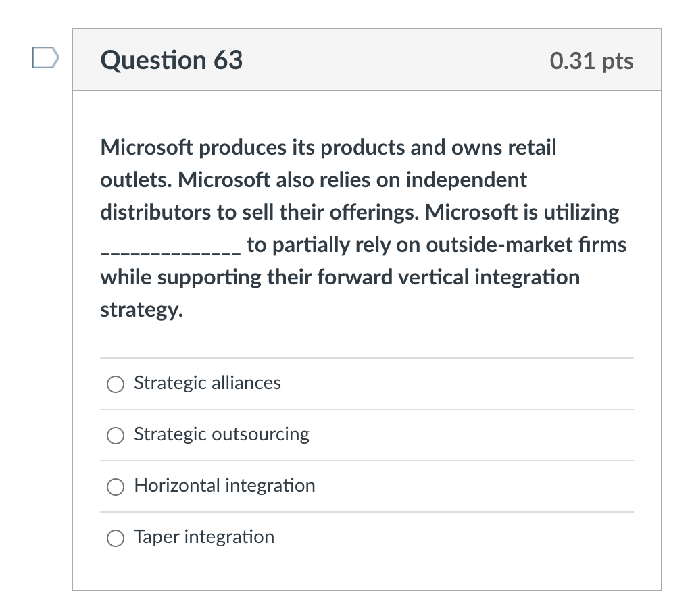Click the '0.31 pts' point value
This screenshot has width=692, height=616.
tap(591, 61)
